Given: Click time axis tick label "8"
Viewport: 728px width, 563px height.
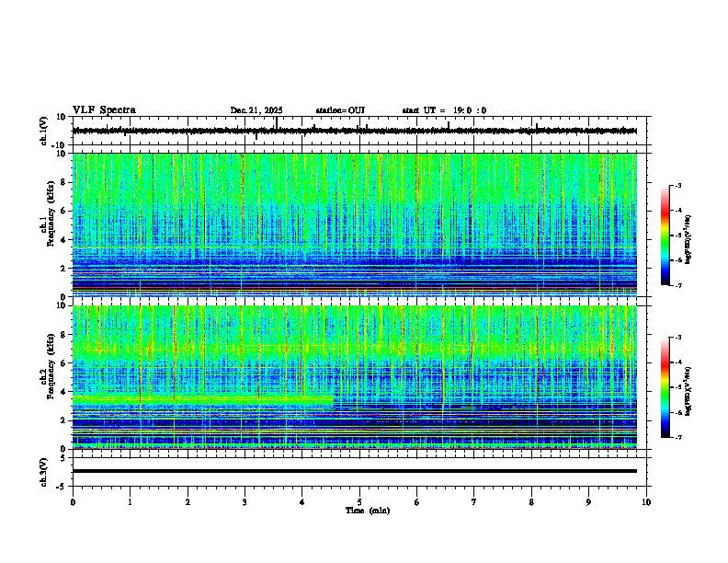Looking at the screenshot, I should coord(531,501).
